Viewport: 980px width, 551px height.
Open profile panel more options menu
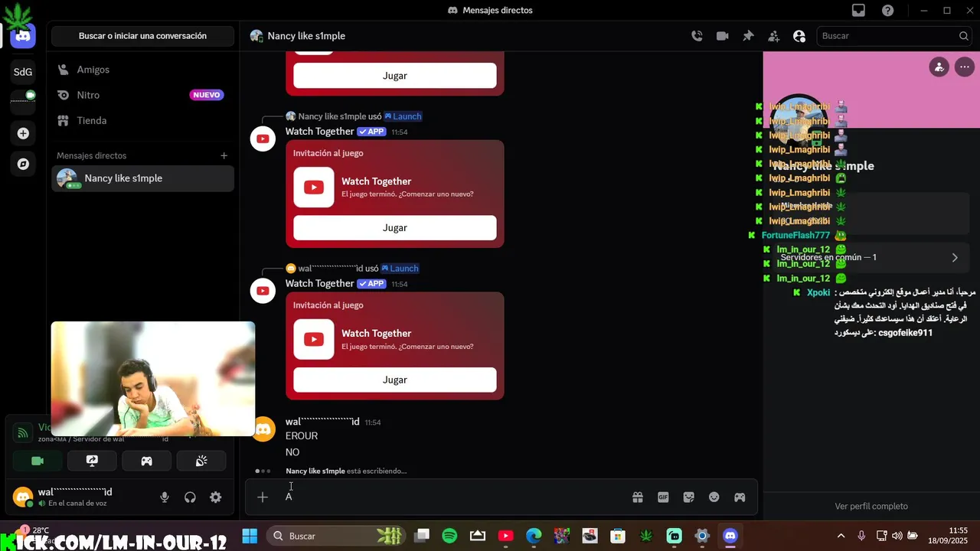965,67
